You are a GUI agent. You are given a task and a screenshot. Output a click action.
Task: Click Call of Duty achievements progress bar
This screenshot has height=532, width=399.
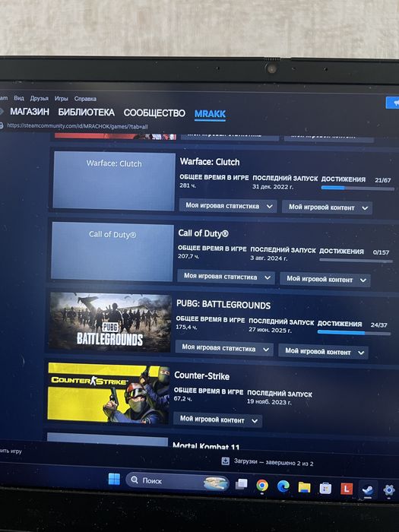click(x=356, y=261)
